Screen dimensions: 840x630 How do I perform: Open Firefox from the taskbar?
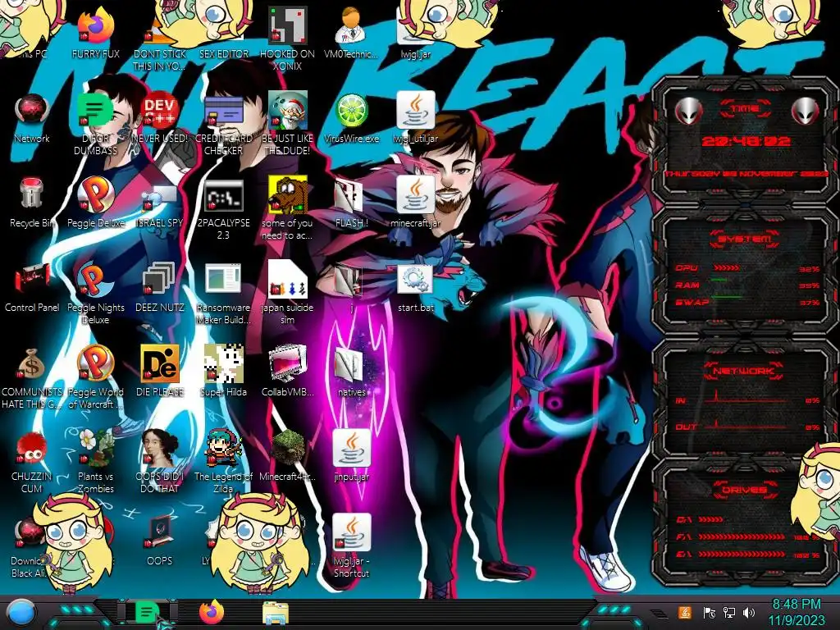tap(211, 612)
